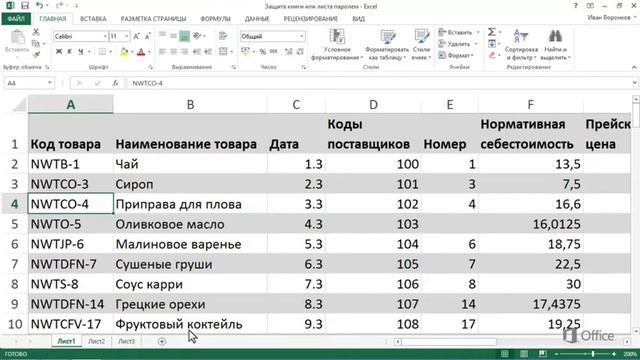This screenshot has height=360, width=640.
Task: Switch to Normal view in status bar
Action: pos(505,353)
